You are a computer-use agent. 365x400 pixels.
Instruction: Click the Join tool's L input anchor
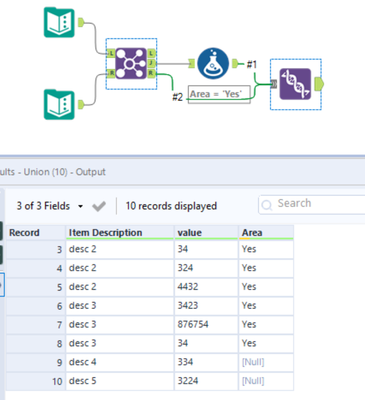[x=111, y=53]
